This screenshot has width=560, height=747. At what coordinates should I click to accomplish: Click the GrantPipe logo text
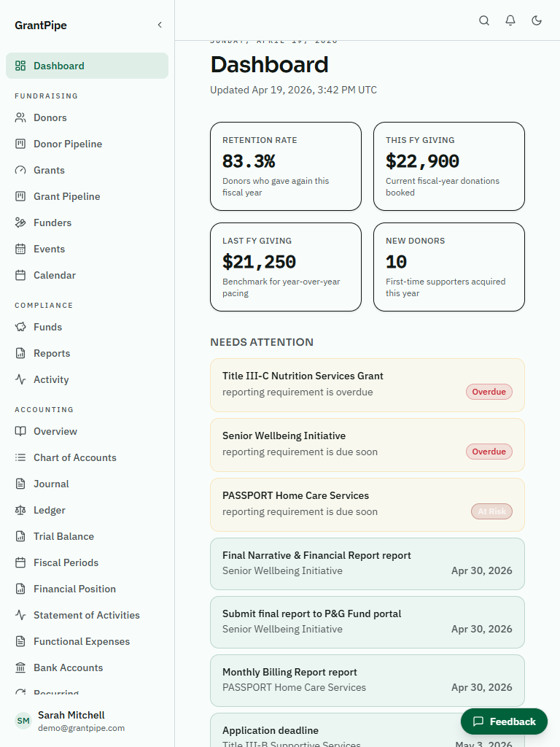click(41, 26)
